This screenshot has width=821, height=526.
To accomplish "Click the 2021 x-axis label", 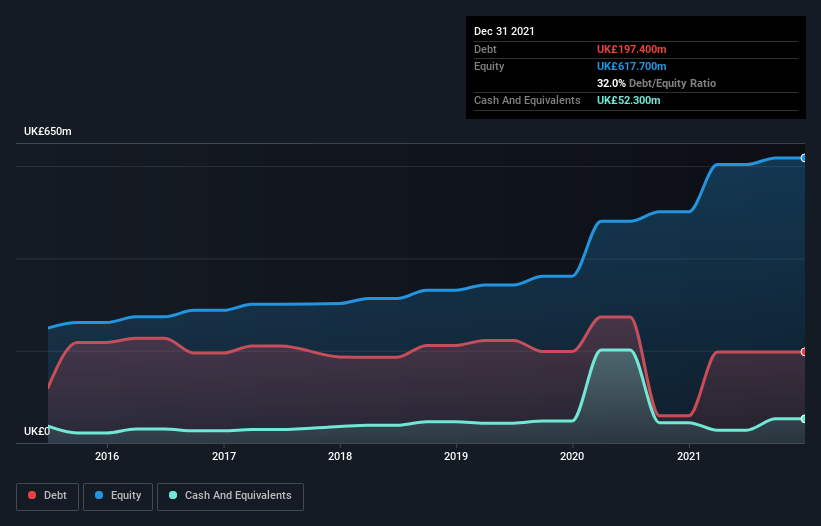I will click(x=689, y=456).
